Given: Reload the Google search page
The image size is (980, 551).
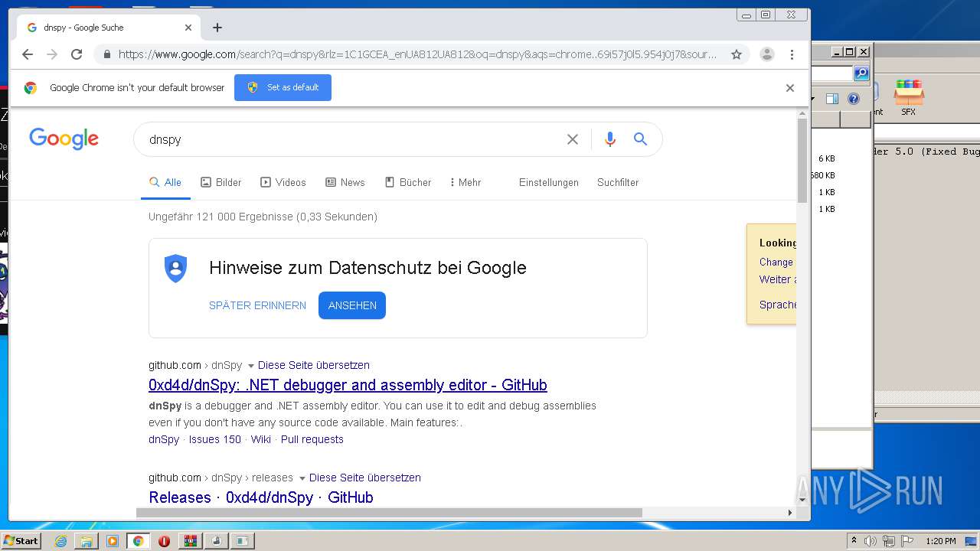Looking at the screenshot, I should [77, 54].
